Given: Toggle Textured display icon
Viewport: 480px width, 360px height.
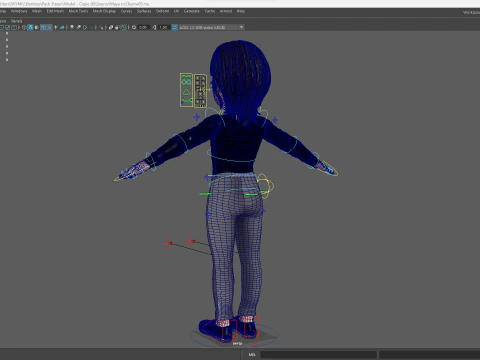Looking at the screenshot, I should (49, 27).
